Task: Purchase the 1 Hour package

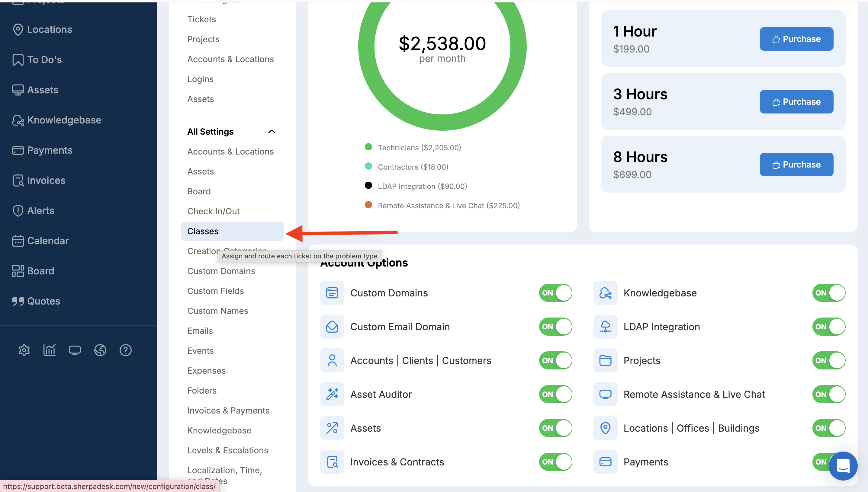Action: (796, 39)
